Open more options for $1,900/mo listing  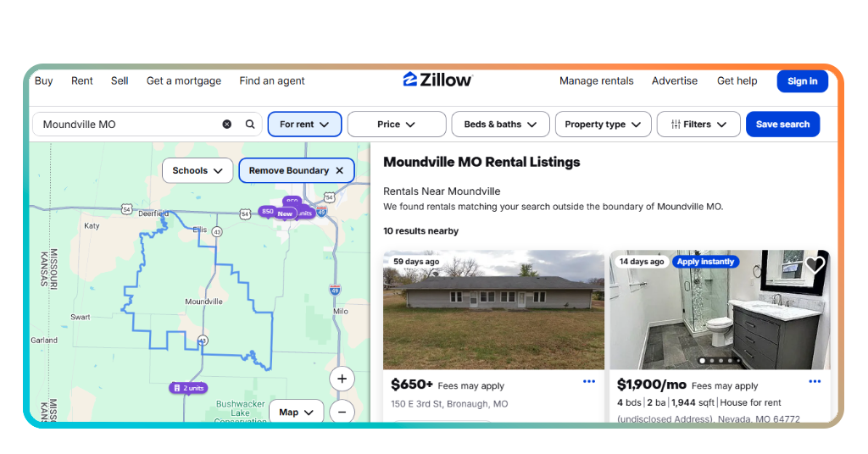(x=815, y=381)
